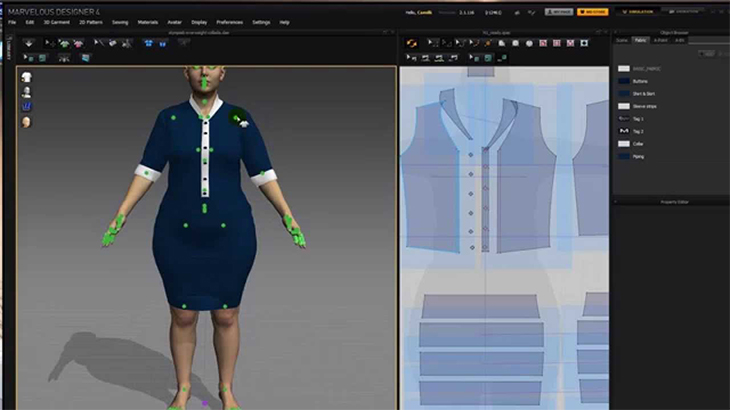This screenshot has width=730, height=410.
Task: Click the navy swatch beside Buttons fabric
Action: click(623, 81)
